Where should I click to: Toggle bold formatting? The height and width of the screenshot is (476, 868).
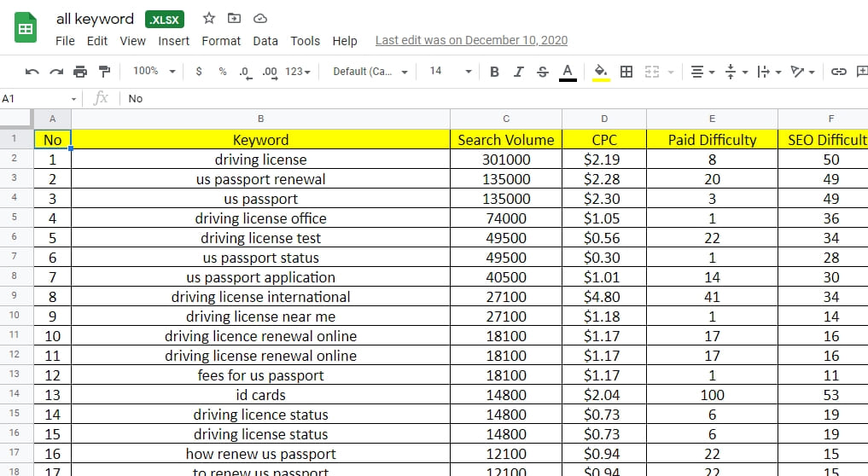(x=495, y=72)
